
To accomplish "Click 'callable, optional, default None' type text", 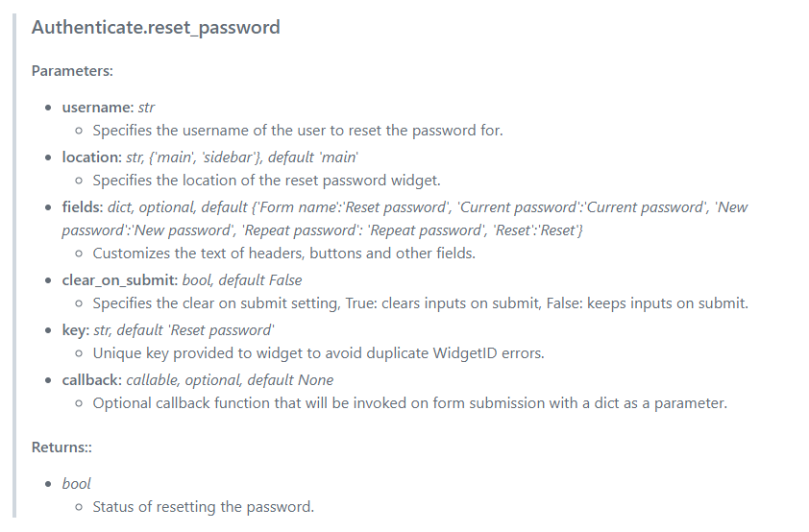I will point(230,380).
